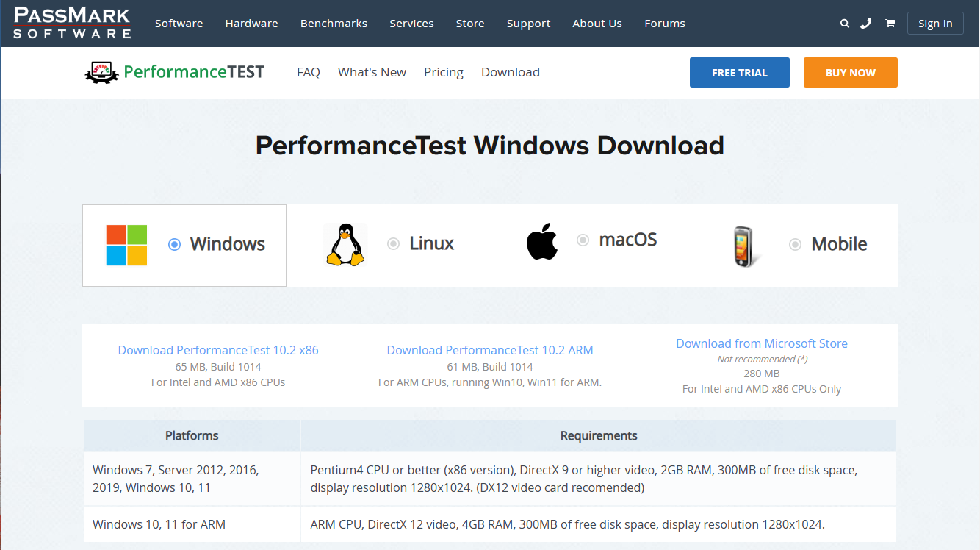
Task: Open the Hardware menu
Action: pos(251,24)
